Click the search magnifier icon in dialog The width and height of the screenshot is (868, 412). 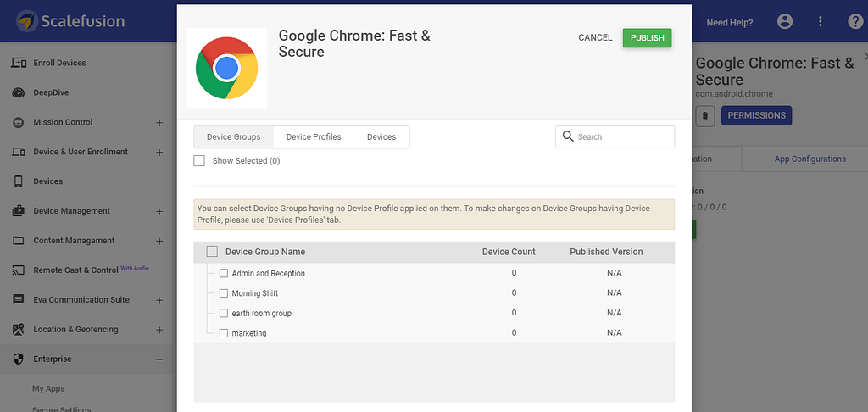(x=567, y=136)
